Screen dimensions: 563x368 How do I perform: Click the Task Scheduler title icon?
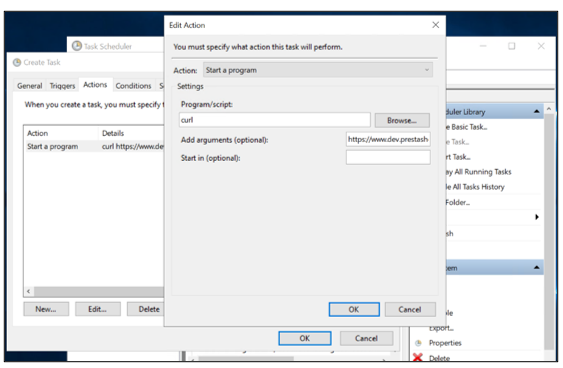tap(76, 46)
